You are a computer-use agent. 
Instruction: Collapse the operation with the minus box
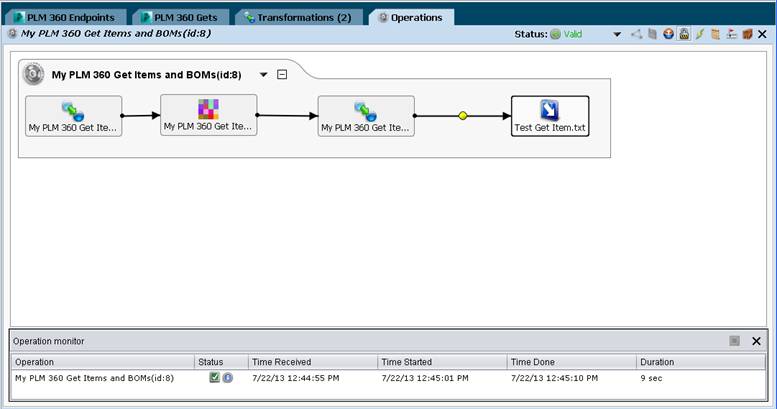282,74
